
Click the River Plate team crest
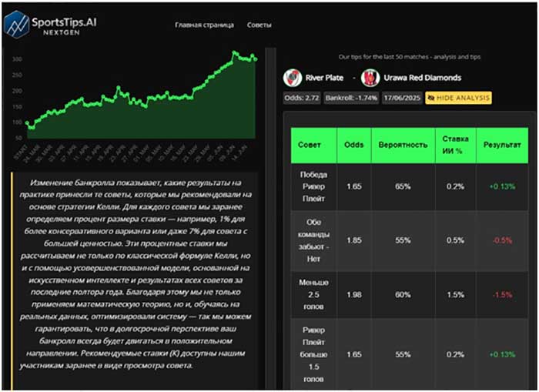tap(293, 78)
